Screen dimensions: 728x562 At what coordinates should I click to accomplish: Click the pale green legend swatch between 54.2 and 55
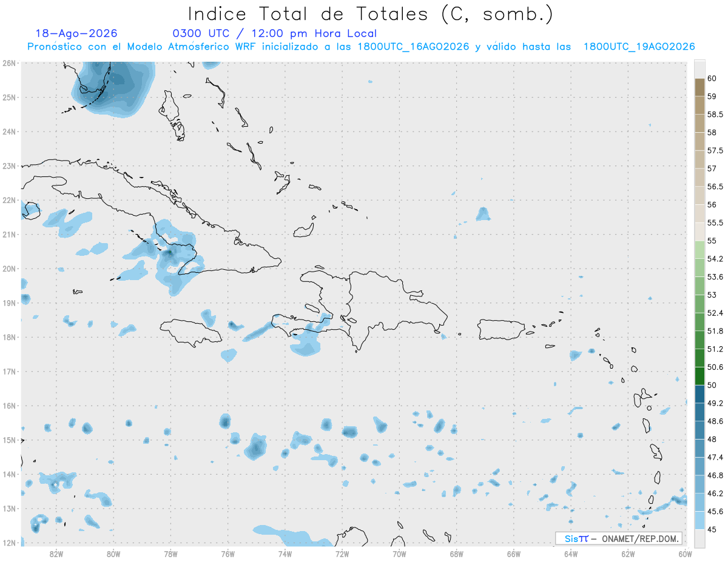pyautogui.click(x=699, y=250)
